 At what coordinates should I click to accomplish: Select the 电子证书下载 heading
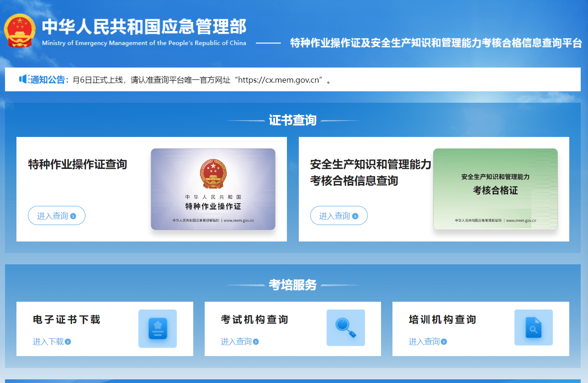pos(67,320)
